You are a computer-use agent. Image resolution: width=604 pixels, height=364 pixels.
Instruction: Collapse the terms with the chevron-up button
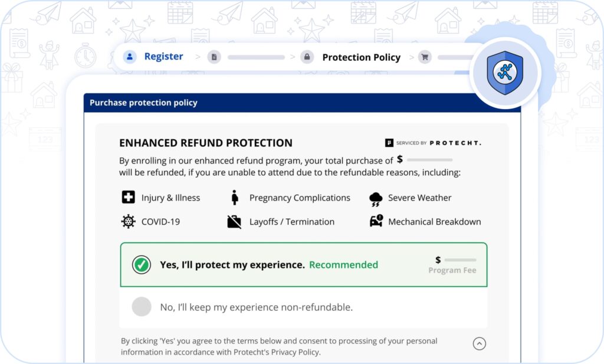[x=480, y=343]
